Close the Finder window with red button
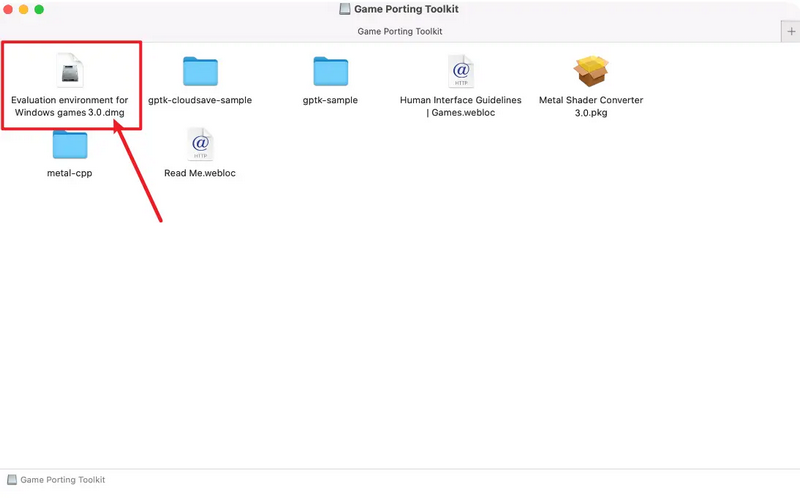The width and height of the screenshot is (800, 498). click(x=8, y=9)
